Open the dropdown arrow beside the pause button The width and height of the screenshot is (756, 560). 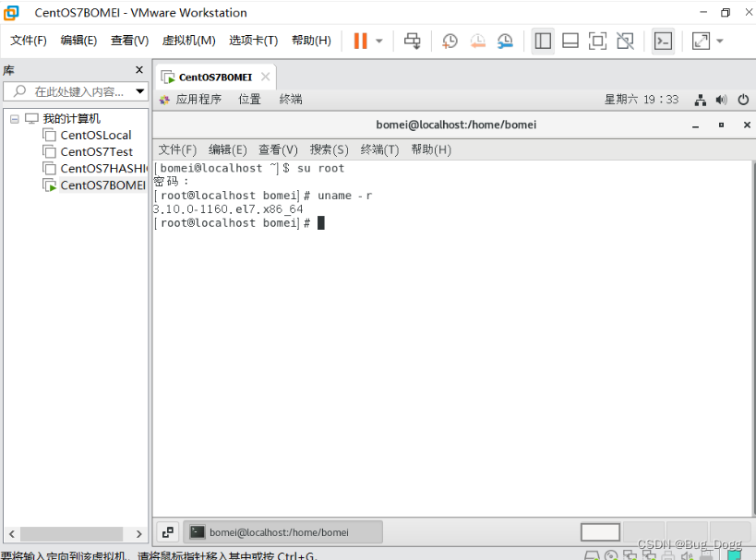(x=379, y=41)
